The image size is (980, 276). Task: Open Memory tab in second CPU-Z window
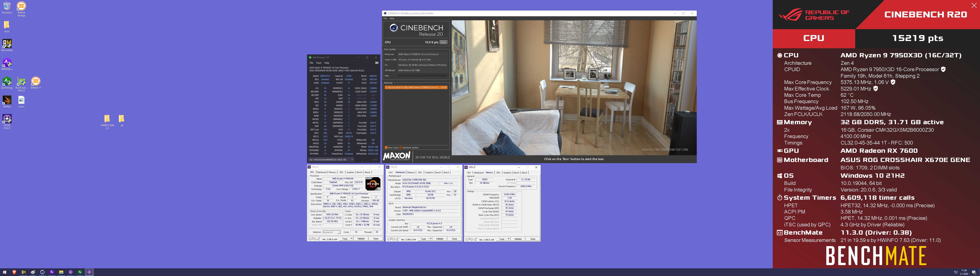[x=411, y=172]
